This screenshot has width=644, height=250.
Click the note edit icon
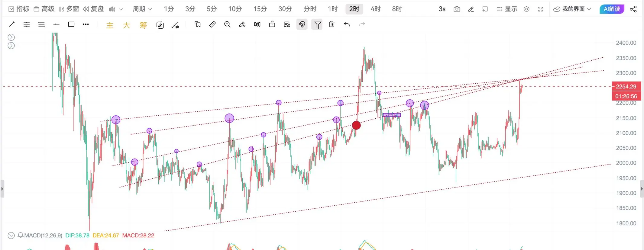[x=287, y=24]
